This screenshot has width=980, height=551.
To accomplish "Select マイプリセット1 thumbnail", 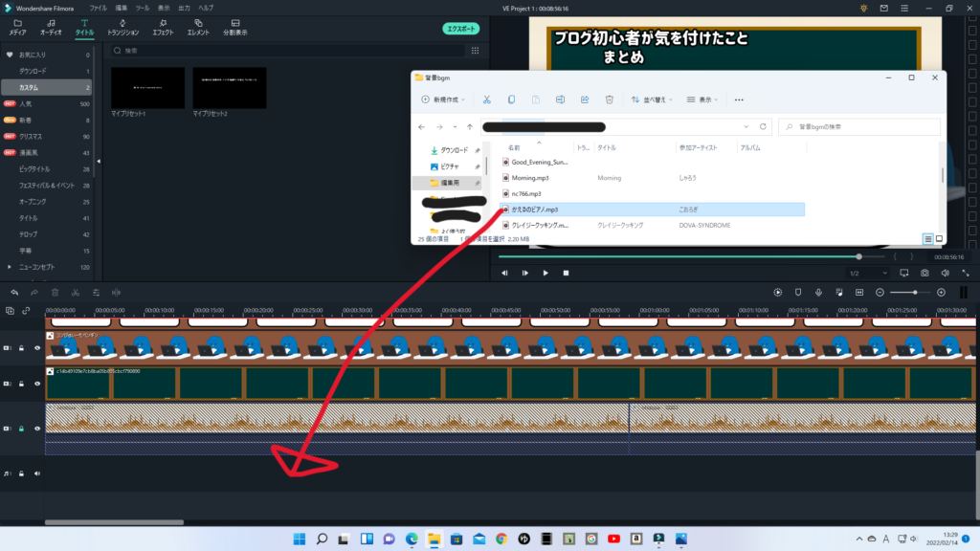I will tap(147, 88).
